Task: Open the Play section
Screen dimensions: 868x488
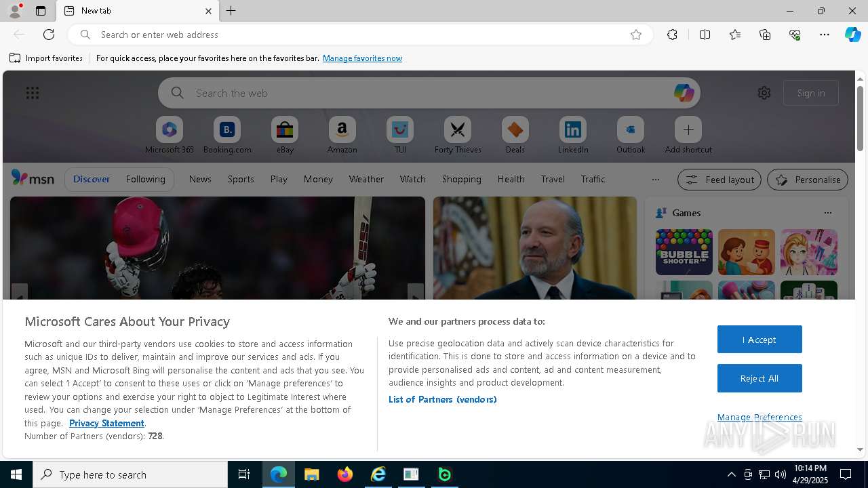Action: (279, 179)
